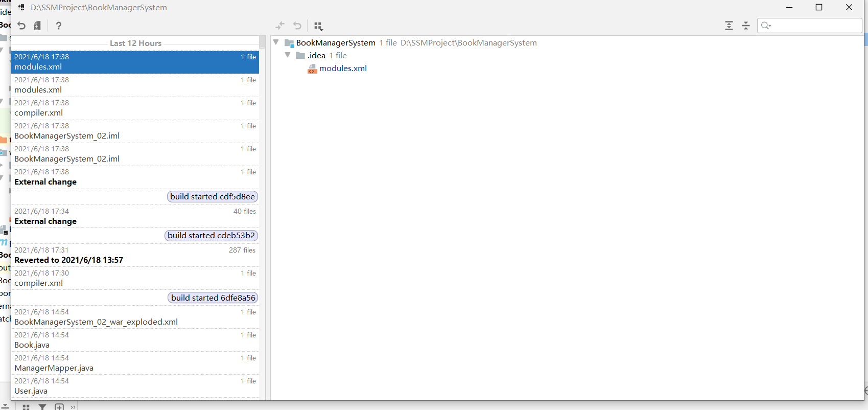Open modules.xml in the changes tree
The width and height of the screenshot is (868, 410).
click(x=343, y=69)
